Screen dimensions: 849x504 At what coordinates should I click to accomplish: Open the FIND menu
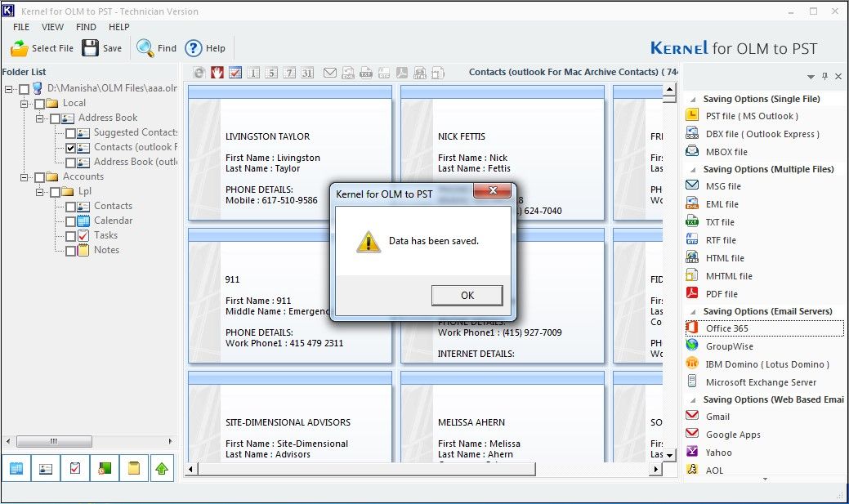(86, 27)
